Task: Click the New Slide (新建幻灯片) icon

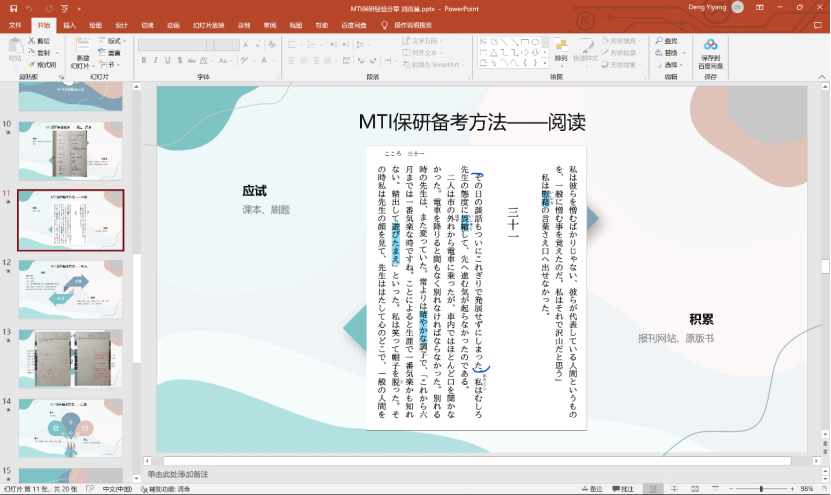Action: pyautogui.click(x=82, y=45)
